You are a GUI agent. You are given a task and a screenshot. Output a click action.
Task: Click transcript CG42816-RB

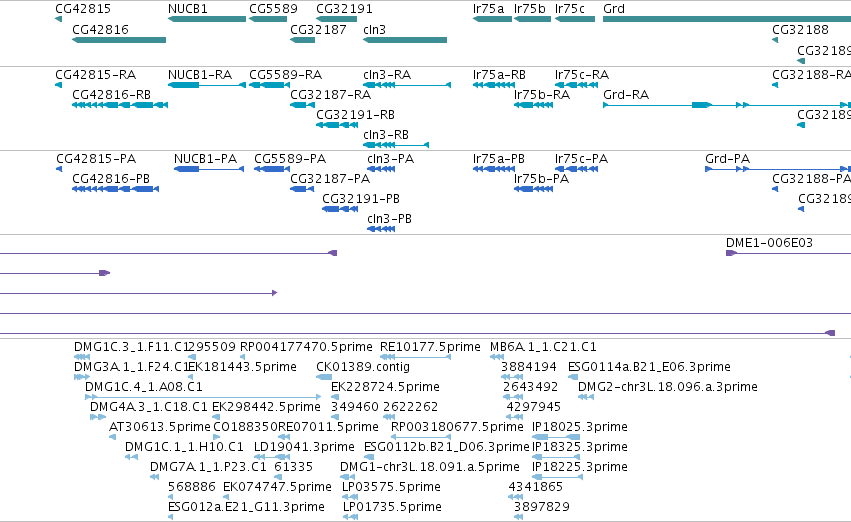[111, 95]
